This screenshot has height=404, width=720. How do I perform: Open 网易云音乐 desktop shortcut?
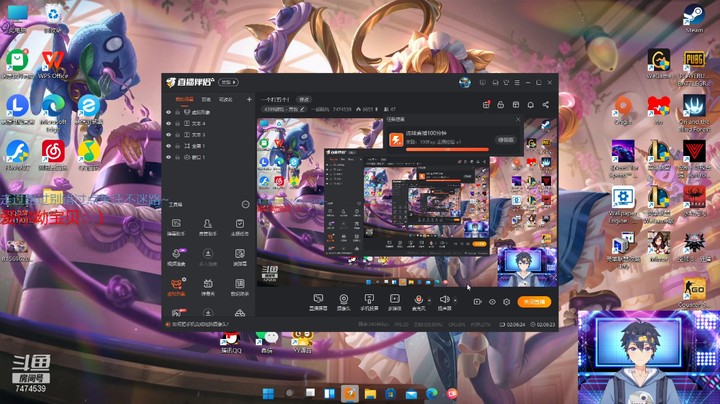[53, 155]
